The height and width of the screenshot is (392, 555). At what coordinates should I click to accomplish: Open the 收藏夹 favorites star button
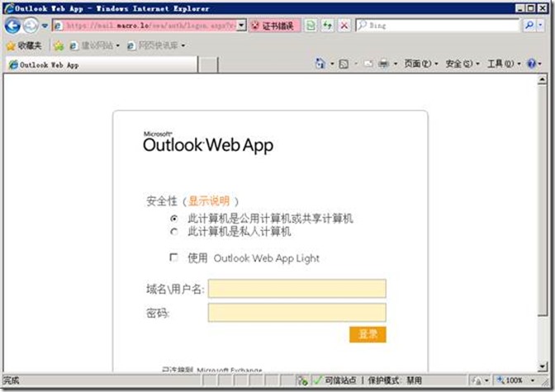[x=24, y=45]
